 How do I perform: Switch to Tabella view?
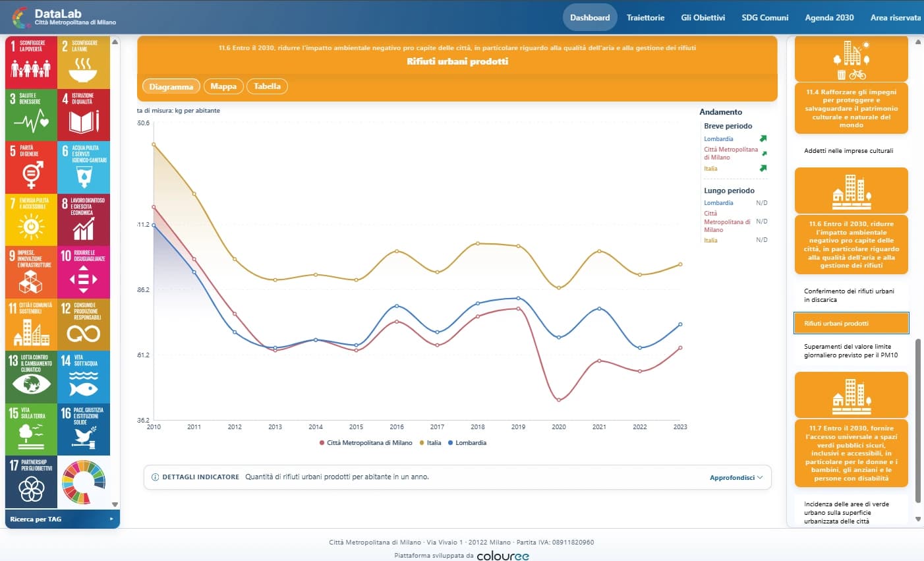[x=267, y=86]
